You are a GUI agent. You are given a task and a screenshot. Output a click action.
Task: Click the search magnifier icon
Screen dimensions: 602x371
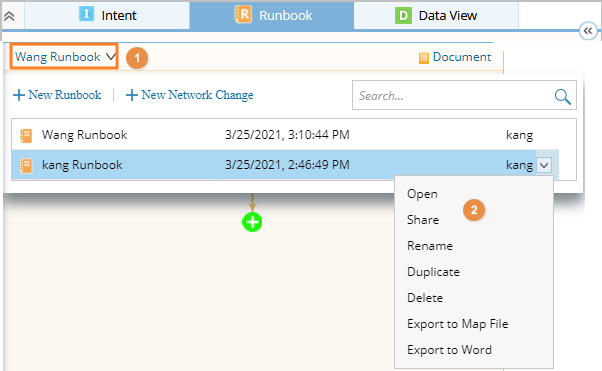coord(562,96)
